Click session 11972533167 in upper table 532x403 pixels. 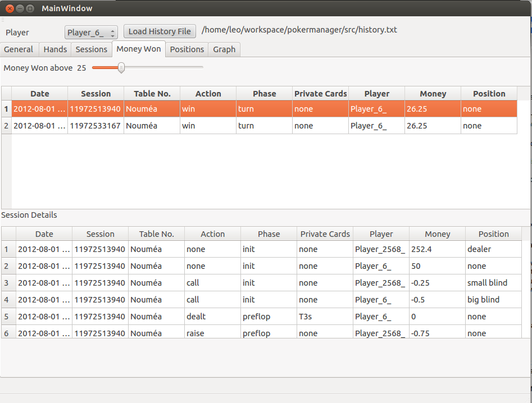[x=96, y=126]
